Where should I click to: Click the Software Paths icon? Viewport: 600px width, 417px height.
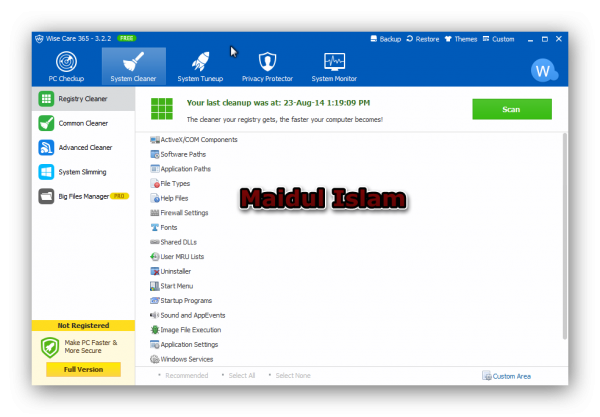tap(155, 155)
